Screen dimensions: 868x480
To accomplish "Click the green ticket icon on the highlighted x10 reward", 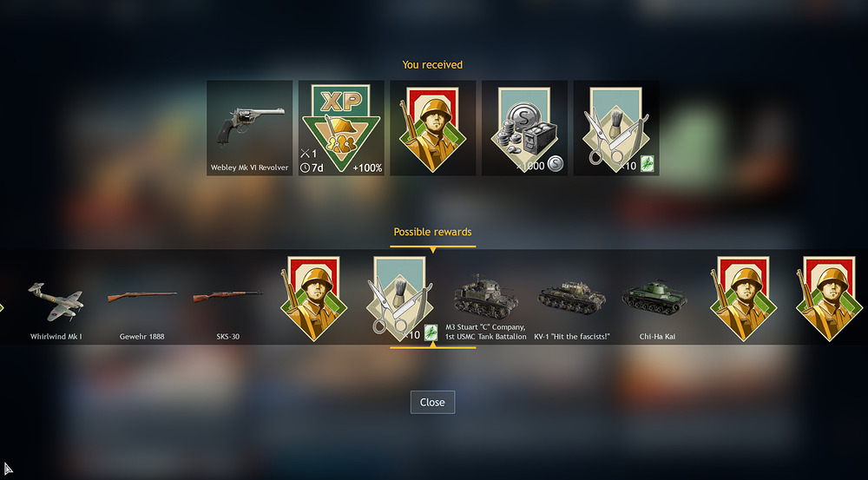I will click(431, 332).
